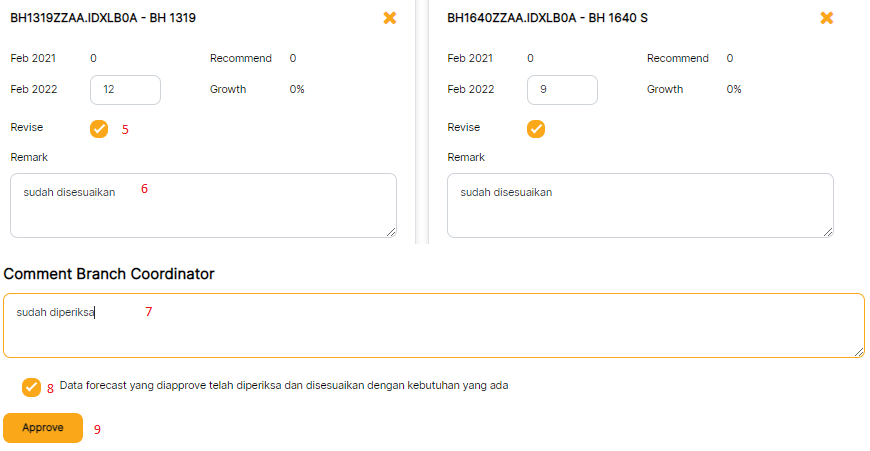Toggle the Revise checkbox for BH 1640 S

coord(536,129)
